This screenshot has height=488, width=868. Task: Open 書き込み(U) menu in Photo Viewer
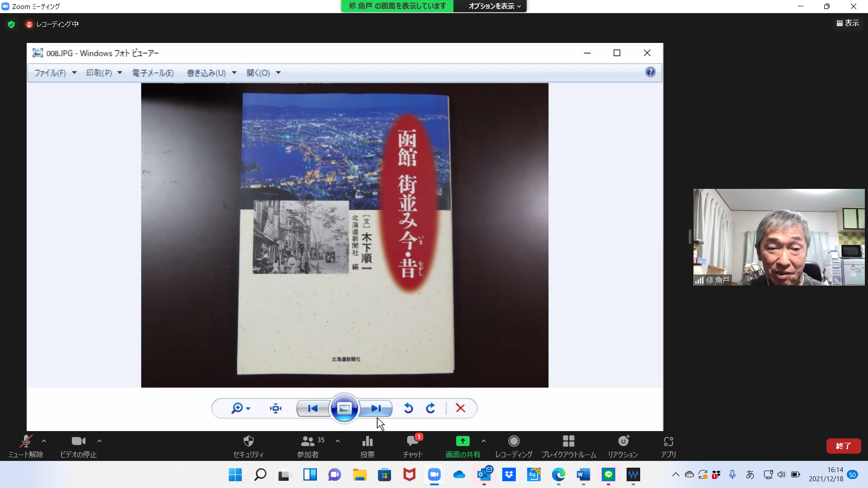point(212,73)
